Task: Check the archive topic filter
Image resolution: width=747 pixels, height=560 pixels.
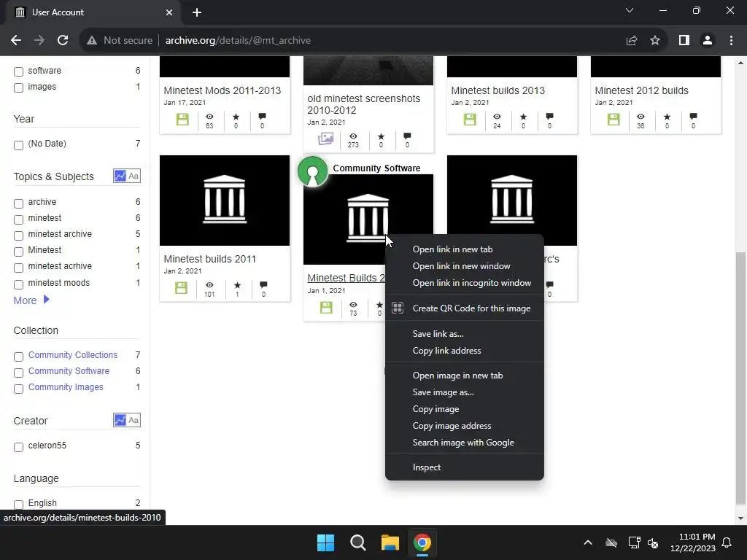Action: (x=18, y=203)
